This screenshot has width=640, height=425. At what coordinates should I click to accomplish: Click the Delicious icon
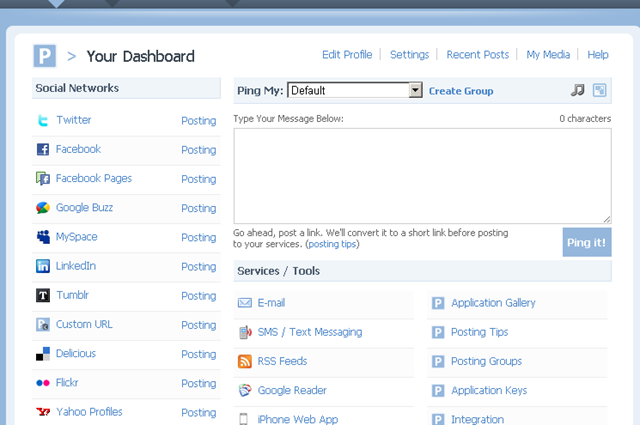43,354
